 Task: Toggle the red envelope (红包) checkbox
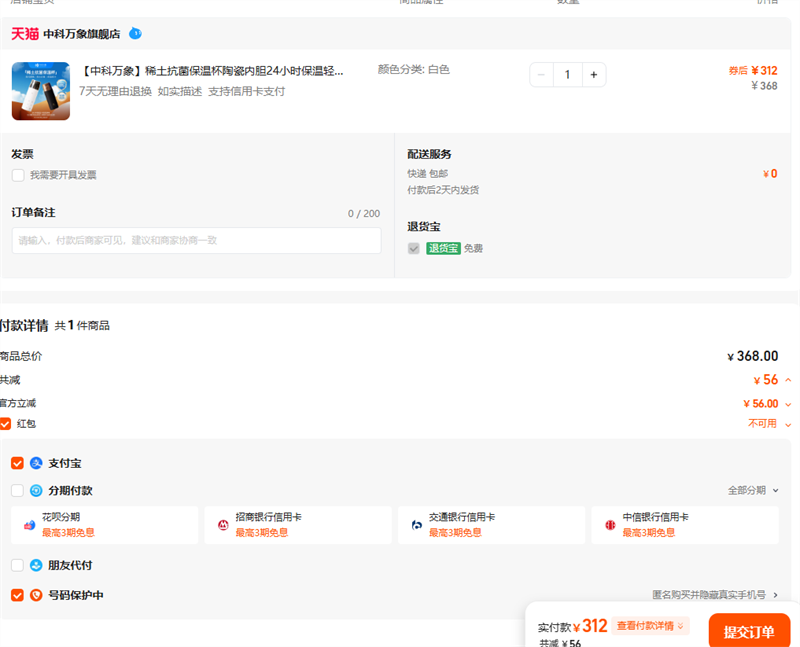tap(6, 423)
